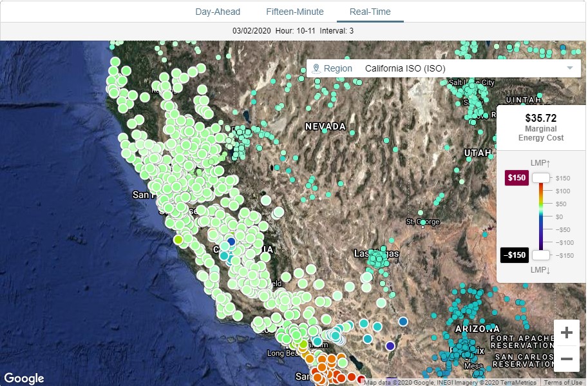Click the lower LMP slider handle
588x386 pixels.
click(540, 255)
